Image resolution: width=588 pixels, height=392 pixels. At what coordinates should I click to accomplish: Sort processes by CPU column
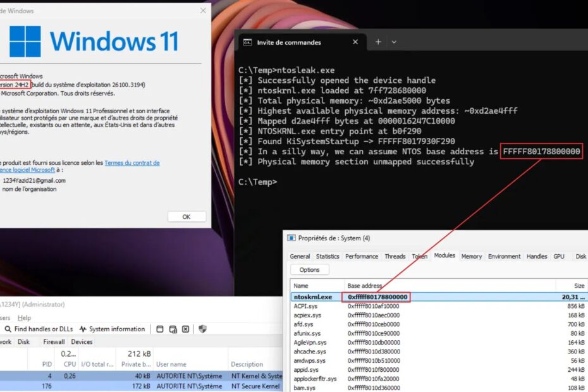click(x=70, y=364)
